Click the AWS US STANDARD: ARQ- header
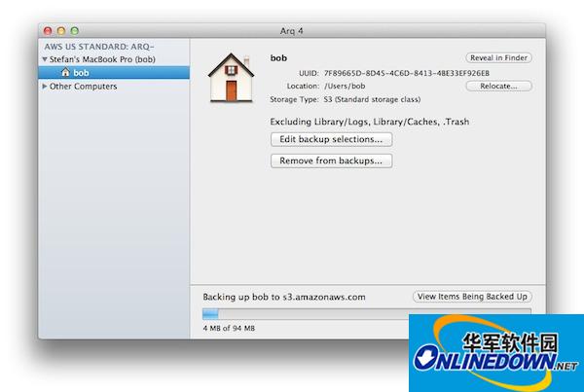 (x=99, y=47)
